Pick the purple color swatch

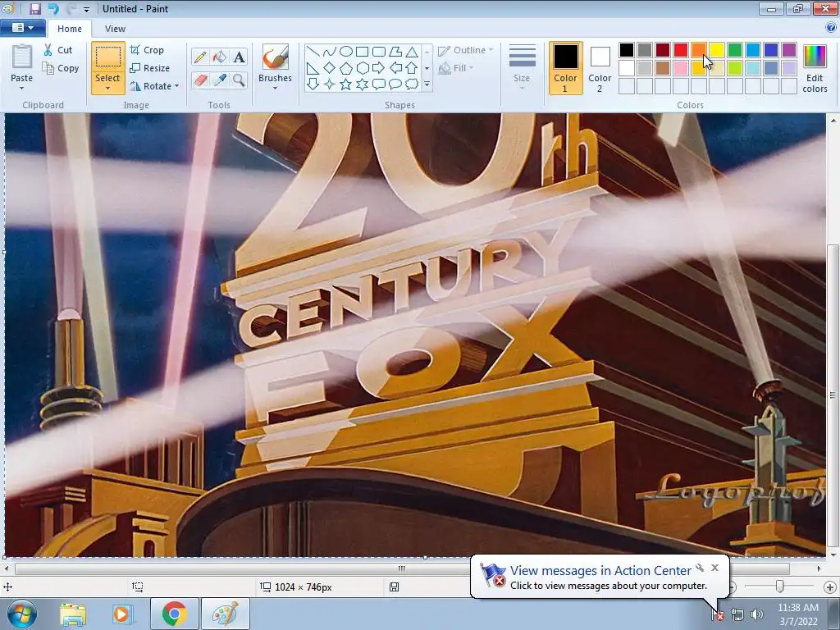point(789,50)
